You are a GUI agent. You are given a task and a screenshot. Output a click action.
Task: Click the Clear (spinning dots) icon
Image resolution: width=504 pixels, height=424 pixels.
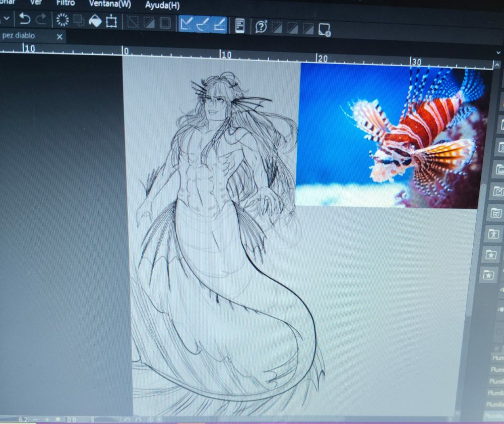tap(62, 20)
